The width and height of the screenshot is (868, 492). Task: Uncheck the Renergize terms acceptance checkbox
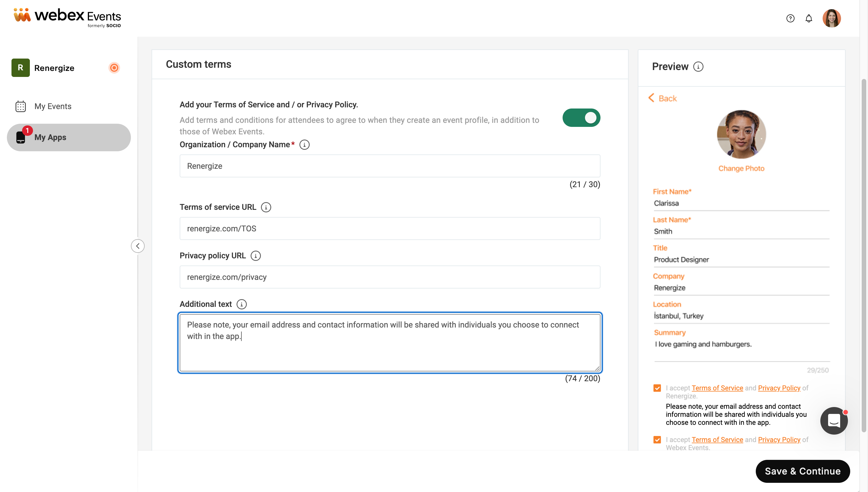(x=657, y=388)
